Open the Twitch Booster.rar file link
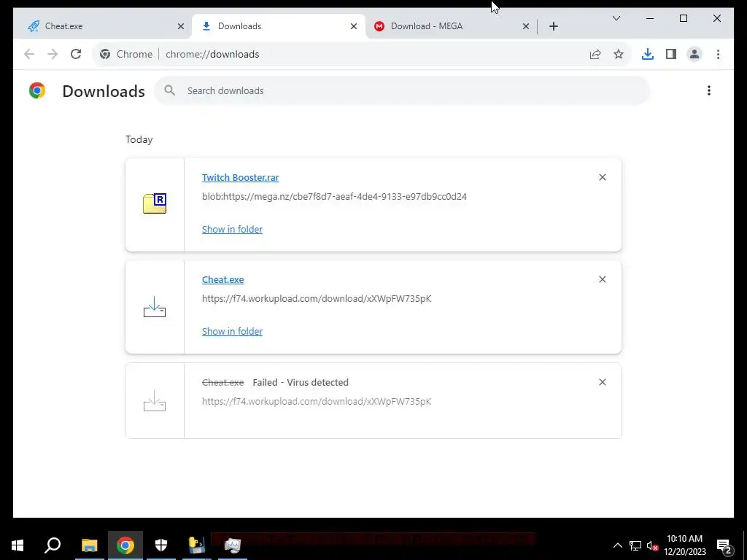 click(240, 177)
